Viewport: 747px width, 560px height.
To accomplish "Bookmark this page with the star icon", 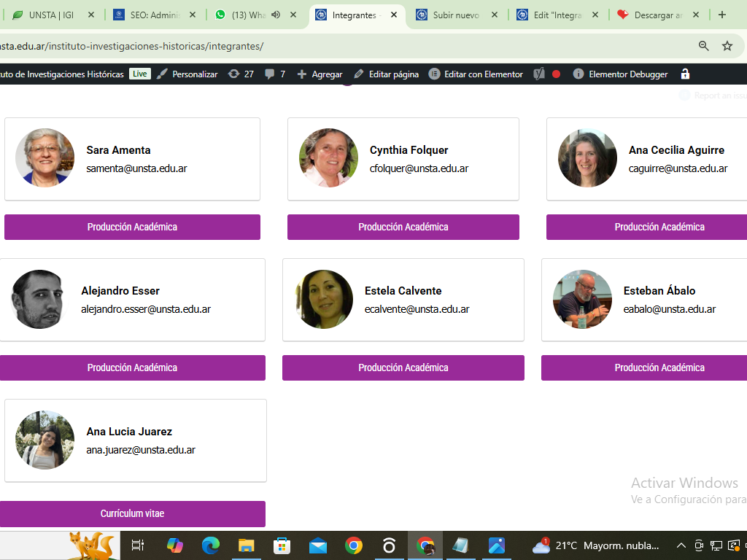I will click(727, 46).
